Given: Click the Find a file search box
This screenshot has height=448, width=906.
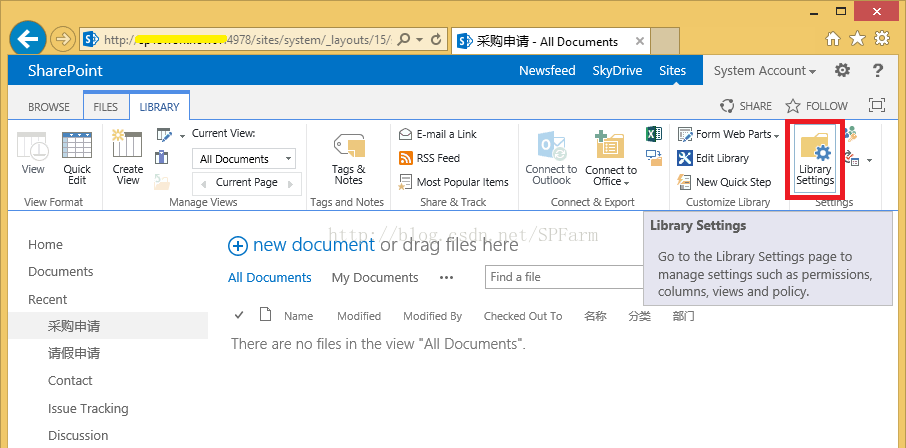Looking at the screenshot, I should point(564,277).
